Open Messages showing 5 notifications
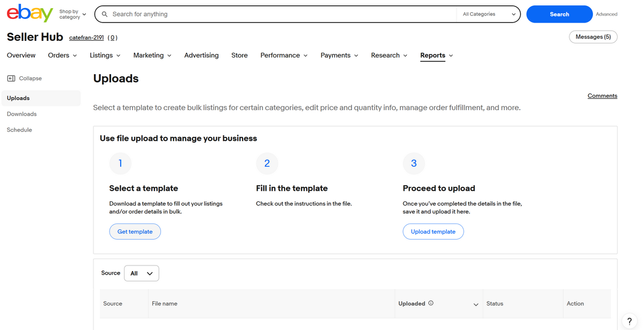The width and height of the screenshot is (644, 330). point(592,37)
